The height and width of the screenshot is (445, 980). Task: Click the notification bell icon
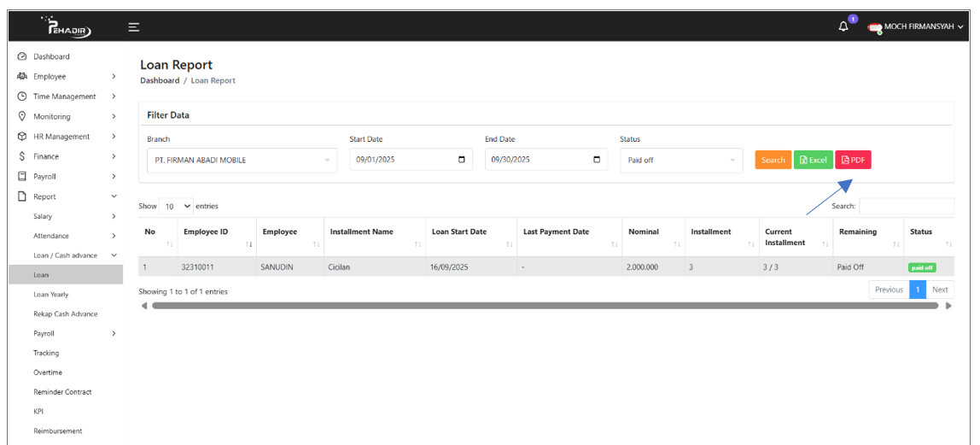click(843, 26)
